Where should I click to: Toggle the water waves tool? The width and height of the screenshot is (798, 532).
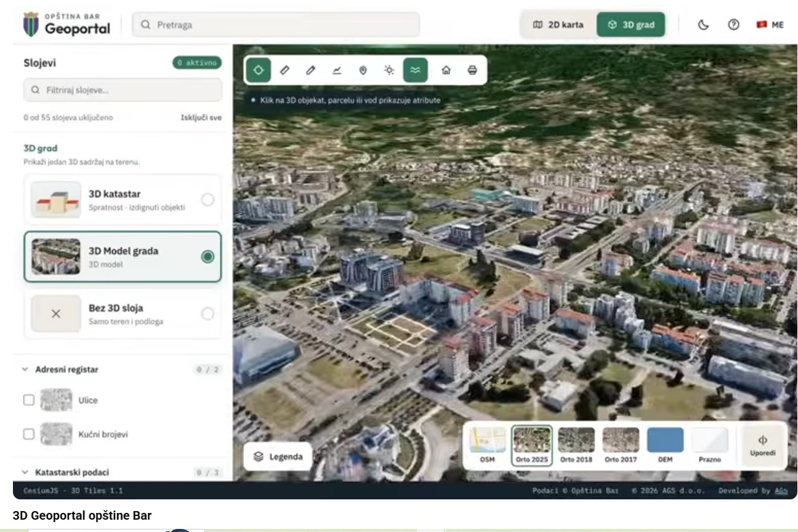pyautogui.click(x=416, y=70)
